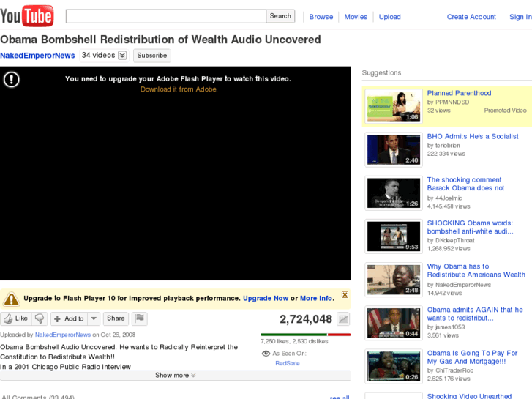Click Download it from Adobe link
The height and width of the screenshot is (399, 532).
coord(179,89)
